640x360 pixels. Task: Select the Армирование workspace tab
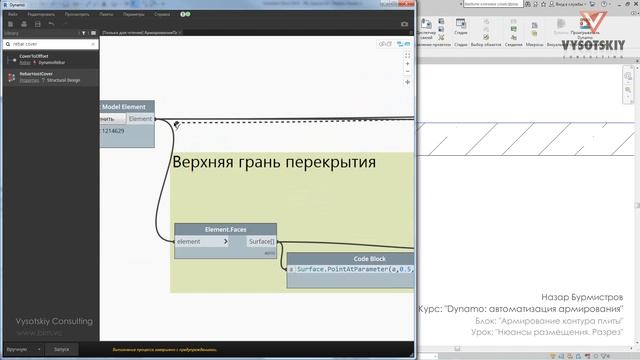coord(140,33)
